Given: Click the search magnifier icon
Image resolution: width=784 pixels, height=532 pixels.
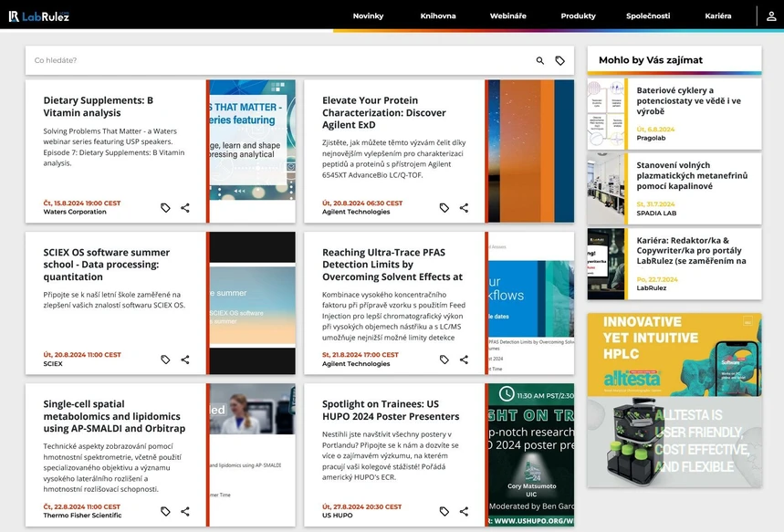Looking at the screenshot, I should coord(540,60).
